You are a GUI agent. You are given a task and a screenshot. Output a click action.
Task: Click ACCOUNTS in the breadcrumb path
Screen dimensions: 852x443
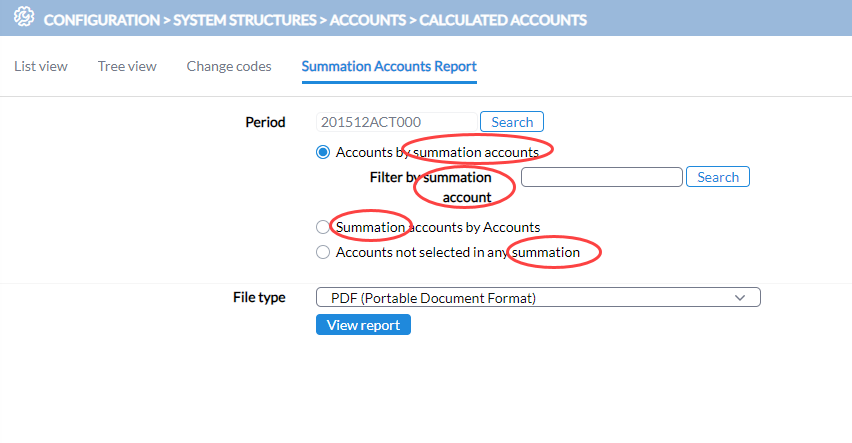[x=368, y=20]
